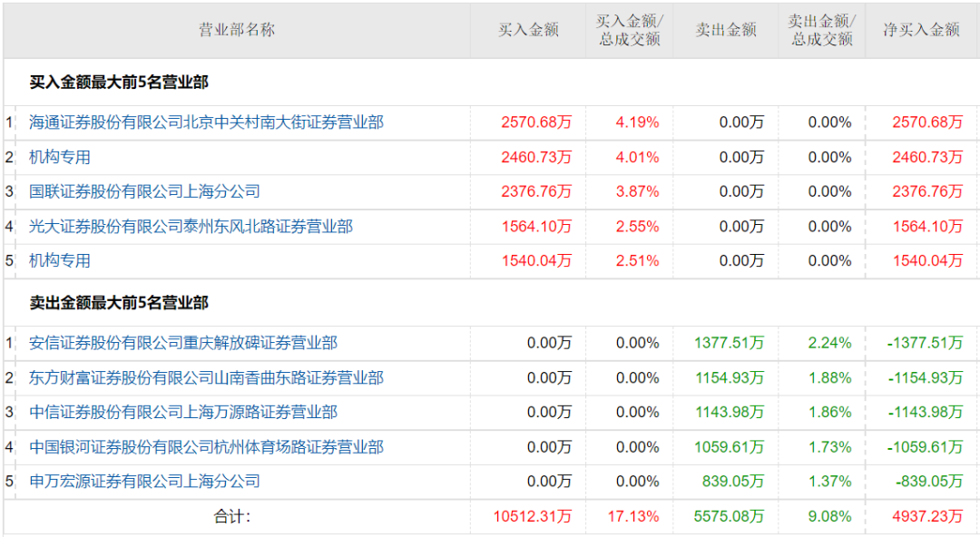
Task: Click 东方财富证券山南香曲东路证券营业部 link
Action: [x=206, y=377]
